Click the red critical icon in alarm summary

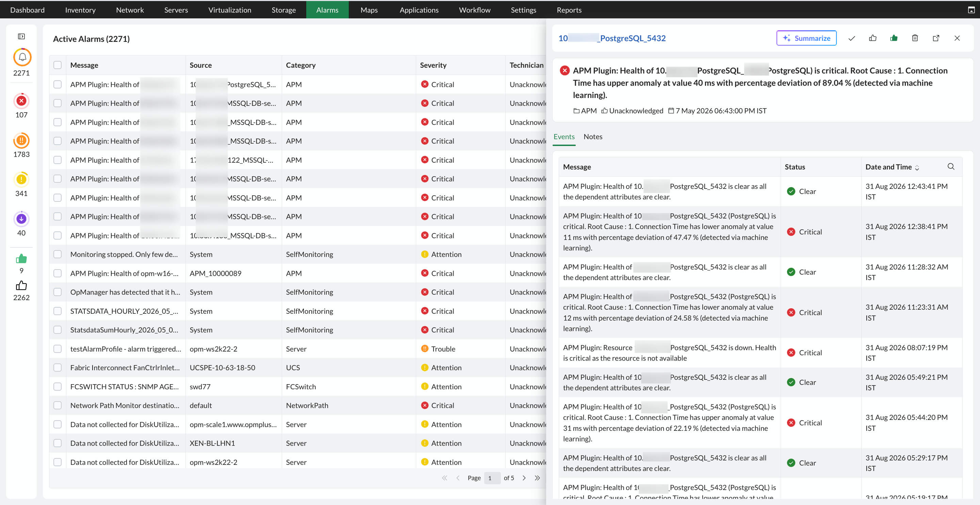click(565, 70)
